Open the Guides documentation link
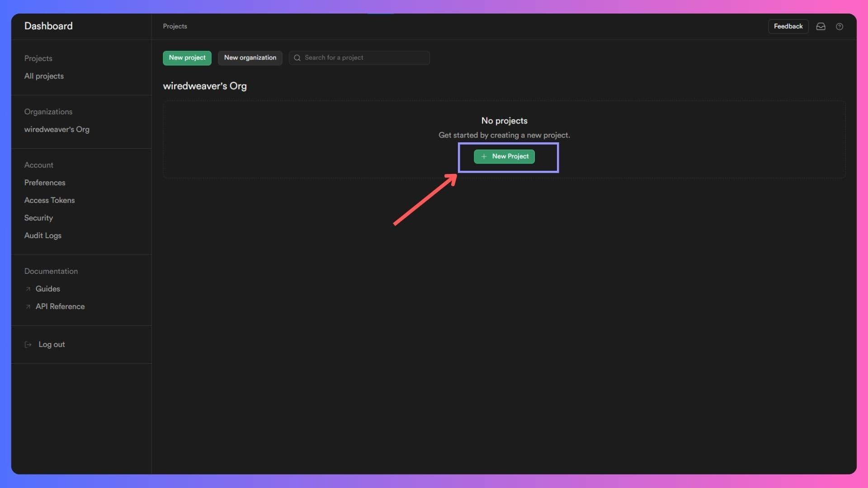This screenshot has height=488, width=868. [x=47, y=289]
